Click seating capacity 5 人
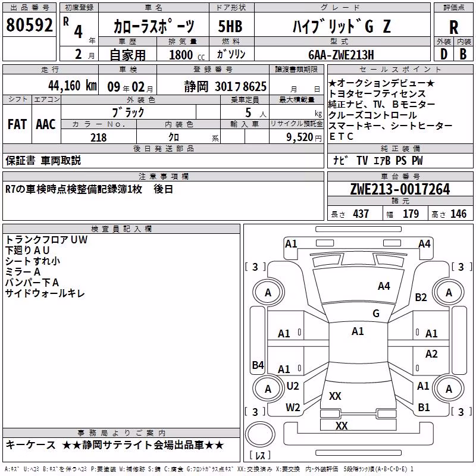 coord(256,112)
